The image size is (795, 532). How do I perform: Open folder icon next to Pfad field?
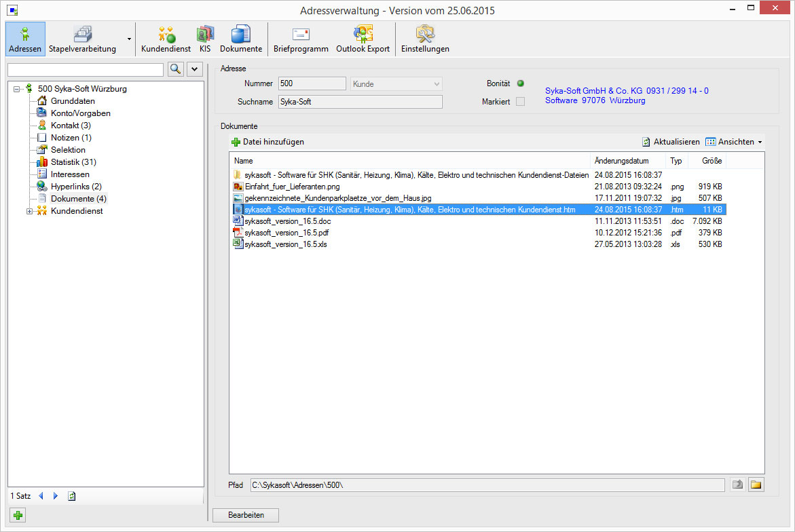point(756,485)
